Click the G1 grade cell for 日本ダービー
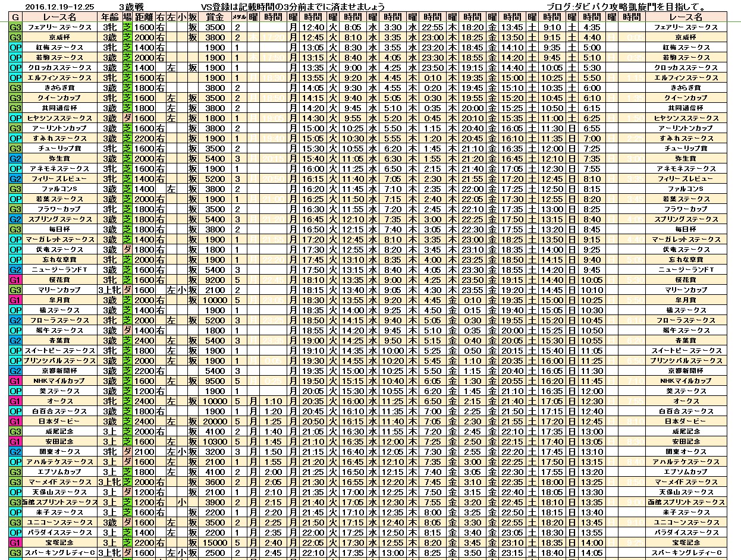The width and height of the screenshot is (741, 560). pos(15,421)
